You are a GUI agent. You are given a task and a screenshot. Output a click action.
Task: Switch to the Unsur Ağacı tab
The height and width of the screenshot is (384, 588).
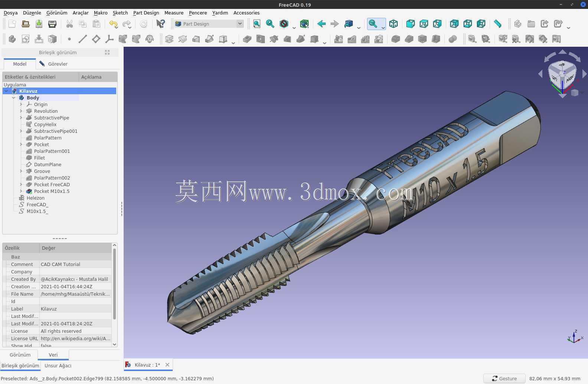click(58, 366)
